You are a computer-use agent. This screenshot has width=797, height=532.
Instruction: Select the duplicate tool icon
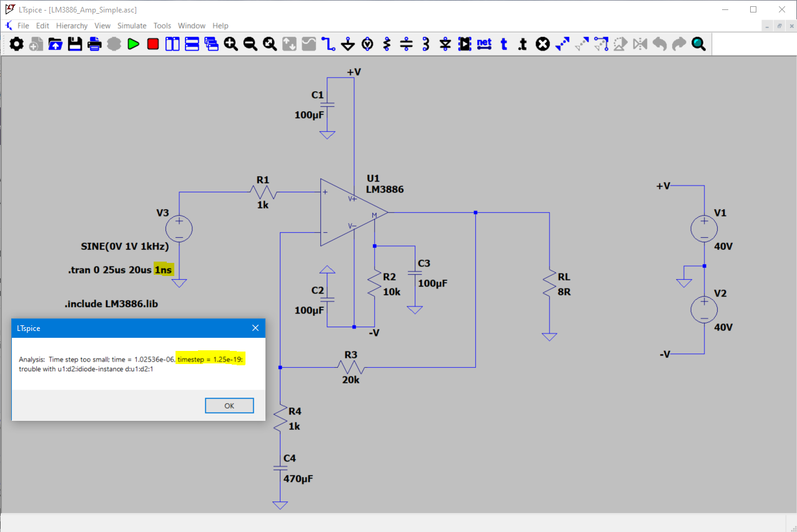562,44
